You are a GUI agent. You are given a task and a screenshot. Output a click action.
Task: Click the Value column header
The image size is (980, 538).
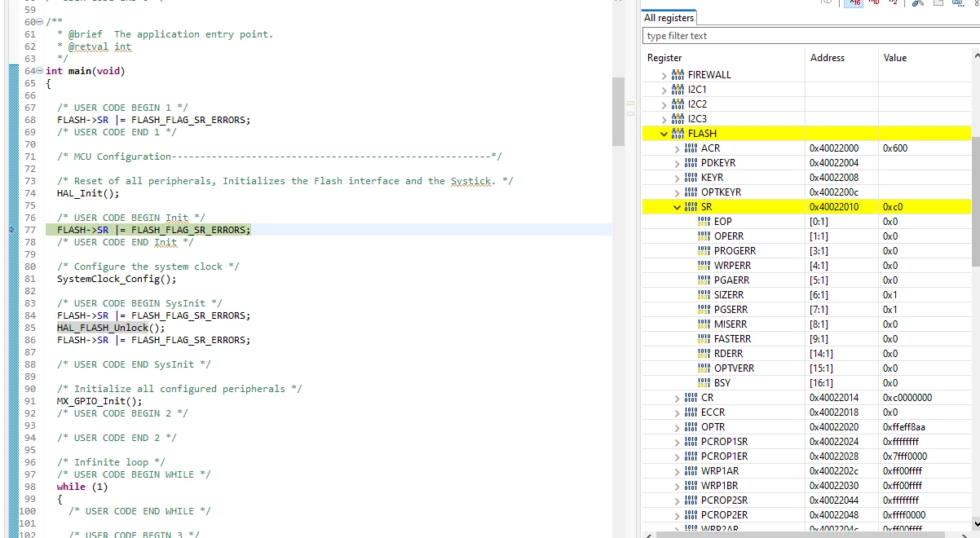[894, 58]
